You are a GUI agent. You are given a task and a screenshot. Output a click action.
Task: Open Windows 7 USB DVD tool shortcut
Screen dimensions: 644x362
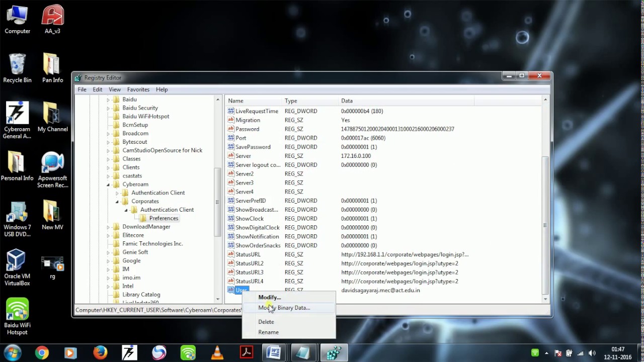pos(17,219)
